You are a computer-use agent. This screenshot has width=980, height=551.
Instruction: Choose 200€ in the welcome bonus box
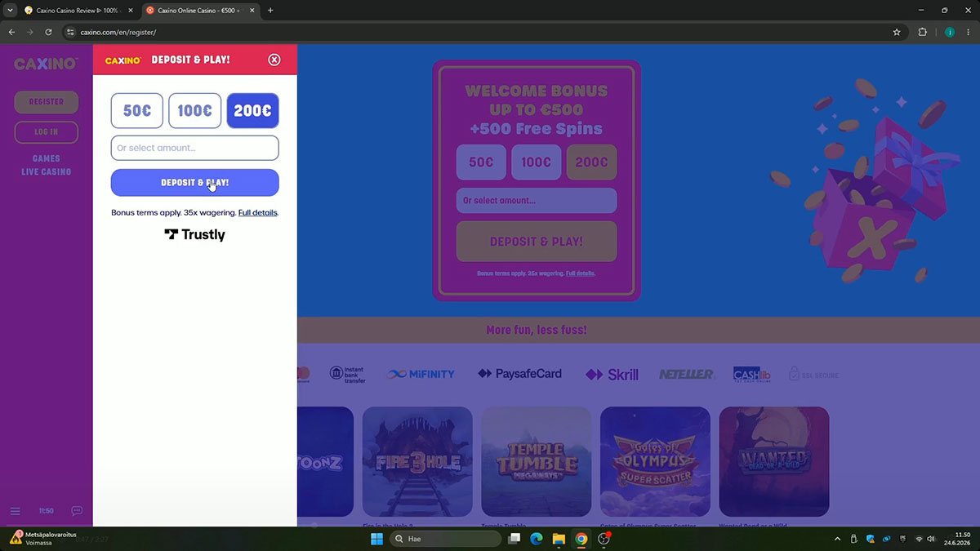tap(591, 162)
